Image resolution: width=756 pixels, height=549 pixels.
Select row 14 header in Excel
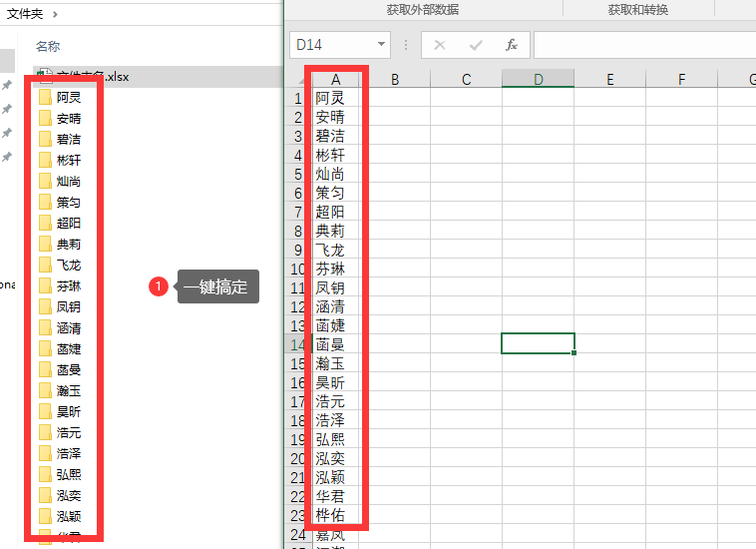pyautogui.click(x=298, y=344)
